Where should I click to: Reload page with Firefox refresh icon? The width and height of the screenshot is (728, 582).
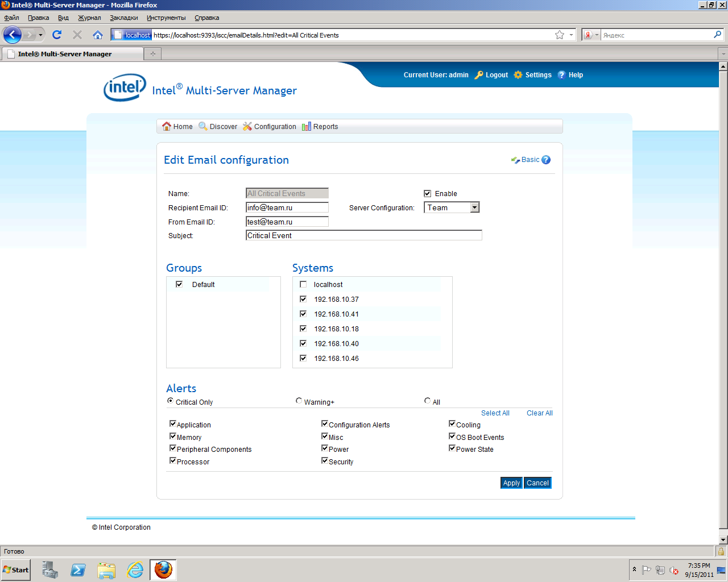click(57, 35)
